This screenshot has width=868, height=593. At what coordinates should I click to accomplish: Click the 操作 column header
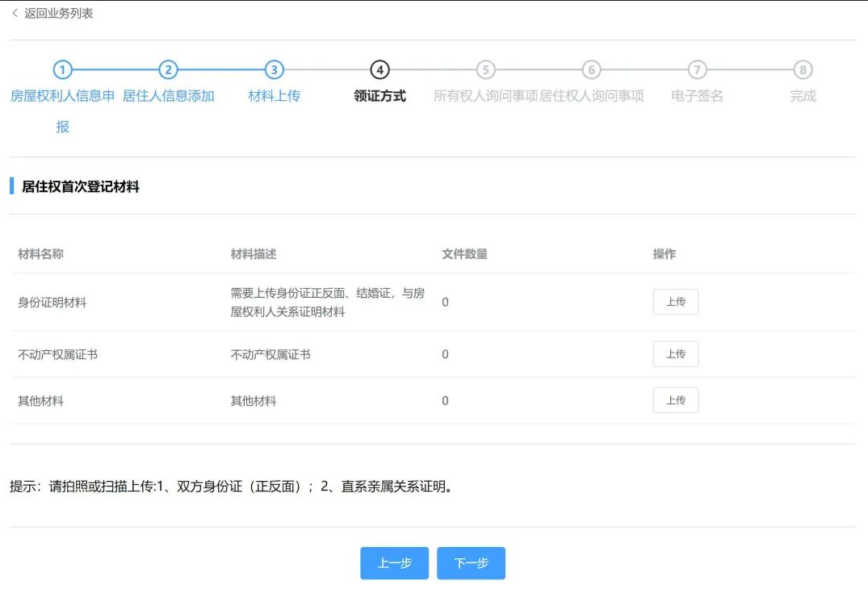(664, 254)
